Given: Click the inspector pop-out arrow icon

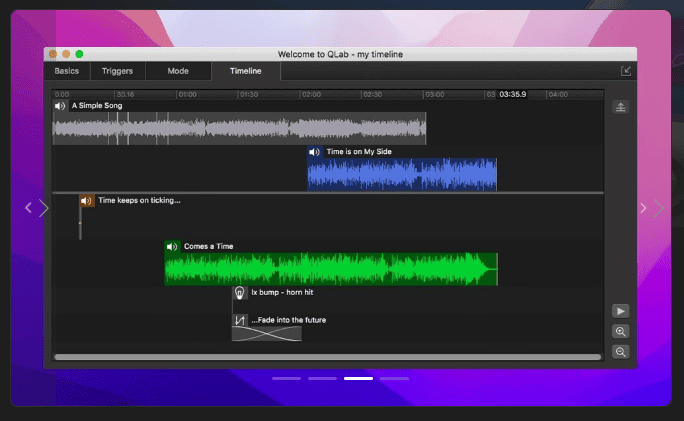Looking at the screenshot, I should pyautogui.click(x=626, y=71).
